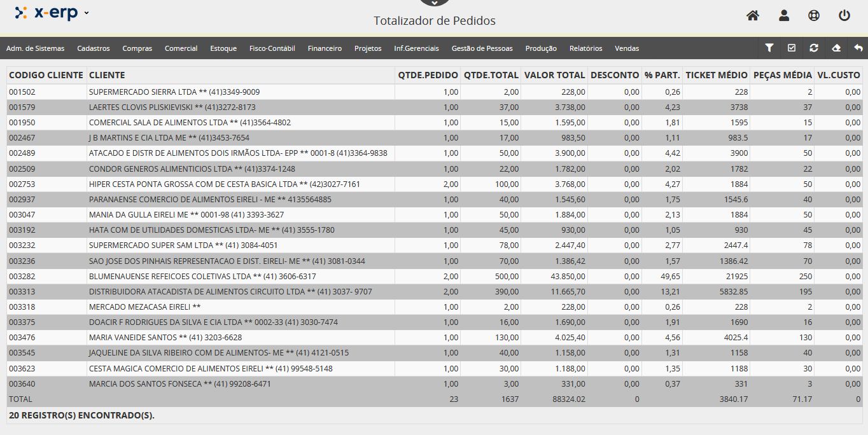
Task: Sort by QTDE.TOTAL column header
Action: (491, 75)
